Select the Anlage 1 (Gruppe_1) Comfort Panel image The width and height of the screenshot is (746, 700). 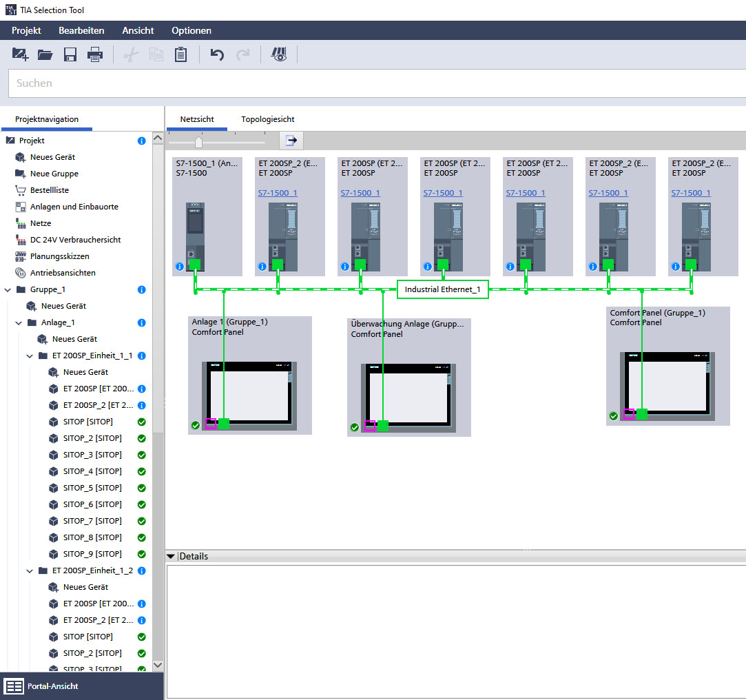[x=249, y=396]
